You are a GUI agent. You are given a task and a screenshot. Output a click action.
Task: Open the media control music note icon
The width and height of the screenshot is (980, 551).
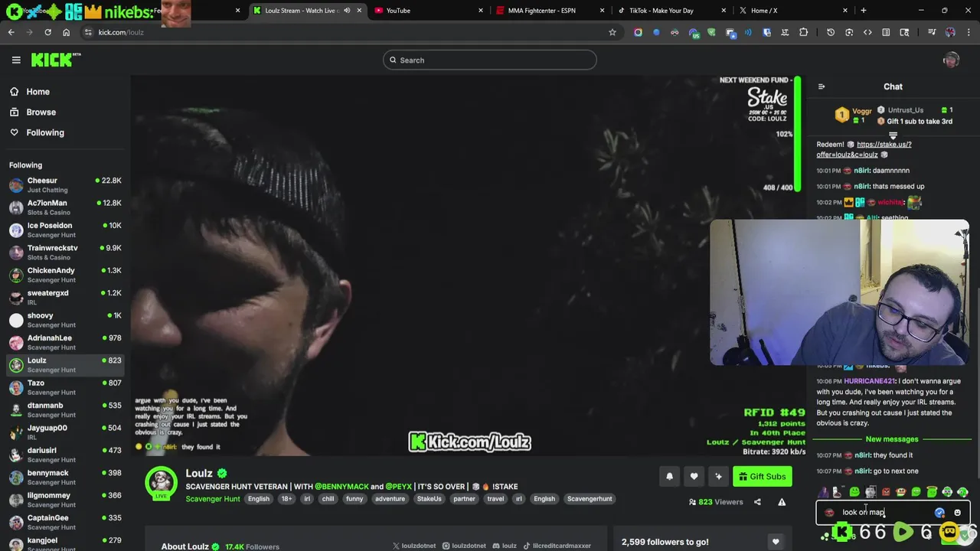[x=932, y=32]
